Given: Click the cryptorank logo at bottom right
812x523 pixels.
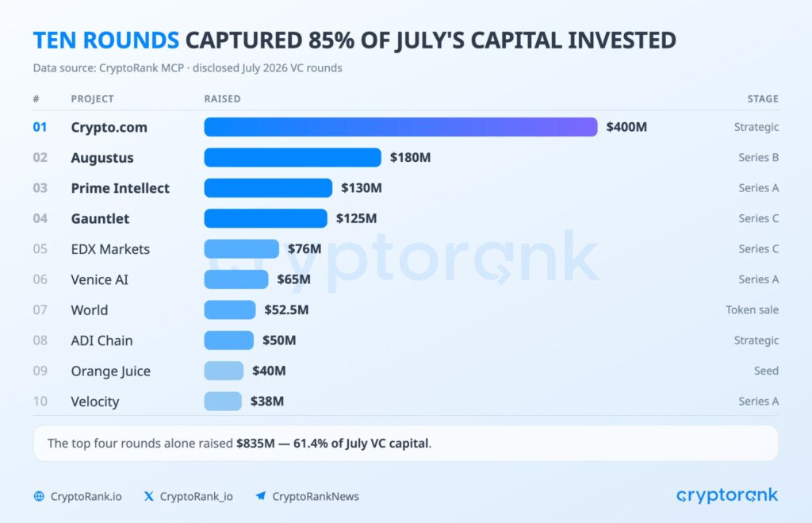Looking at the screenshot, I should (x=727, y=495).
